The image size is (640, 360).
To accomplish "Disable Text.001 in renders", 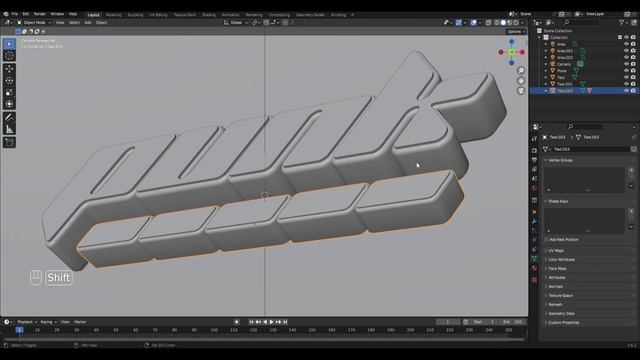I will [x=633, y=84].
